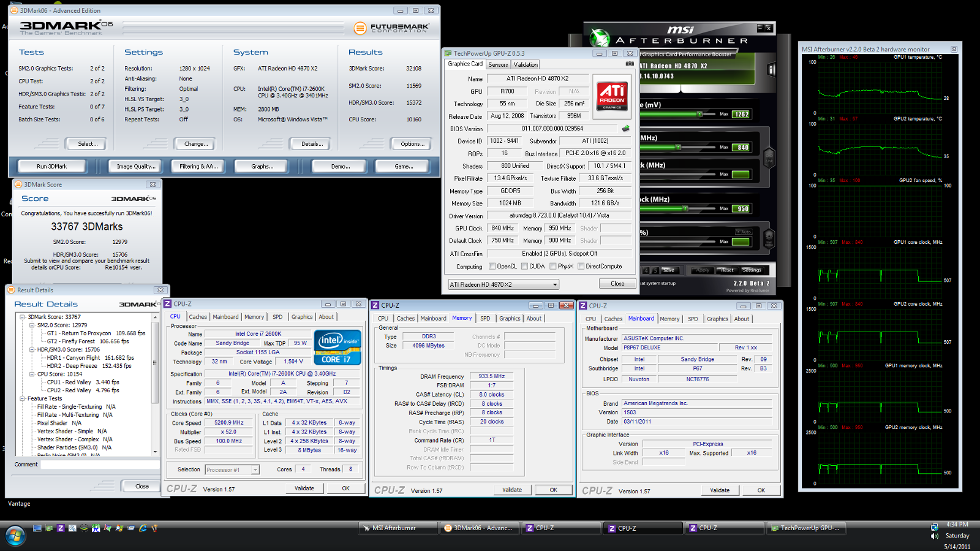Click the Afterburner core clock slider handle

[x=678, y=147]
